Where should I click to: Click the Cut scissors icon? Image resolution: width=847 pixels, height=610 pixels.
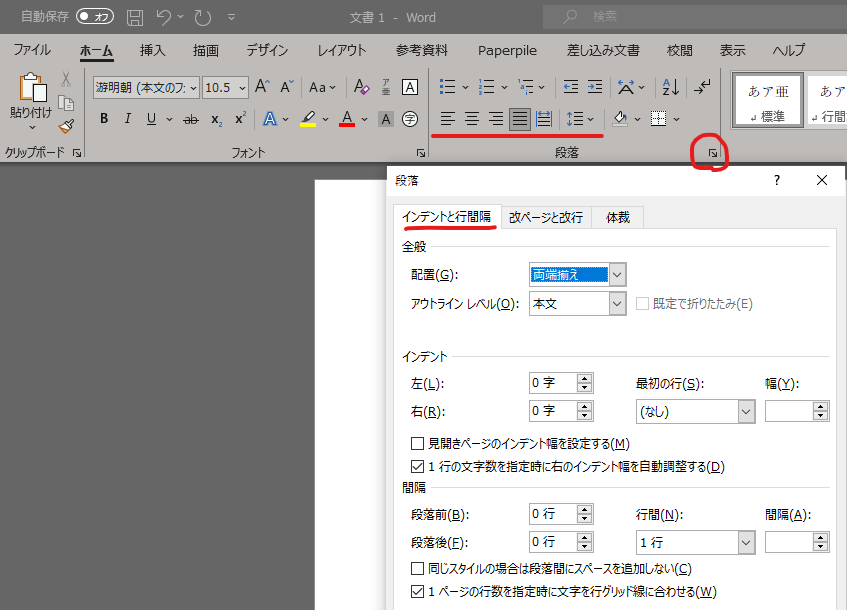[66, 79]
